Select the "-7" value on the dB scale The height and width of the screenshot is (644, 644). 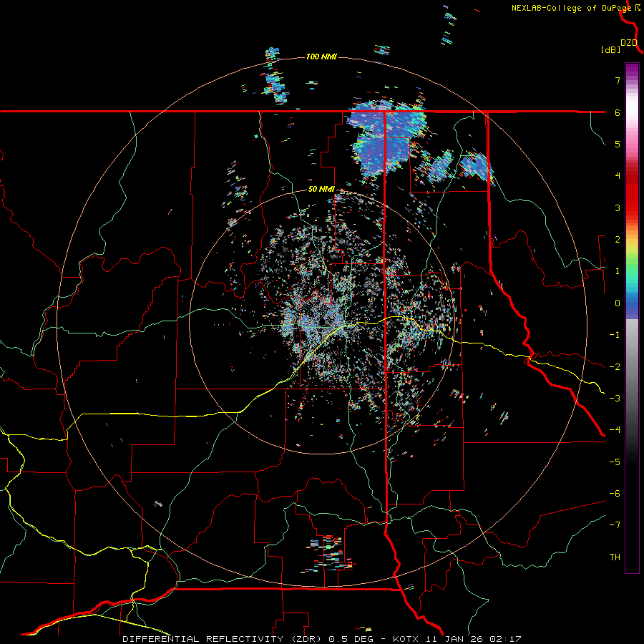(x=615, y=525)
